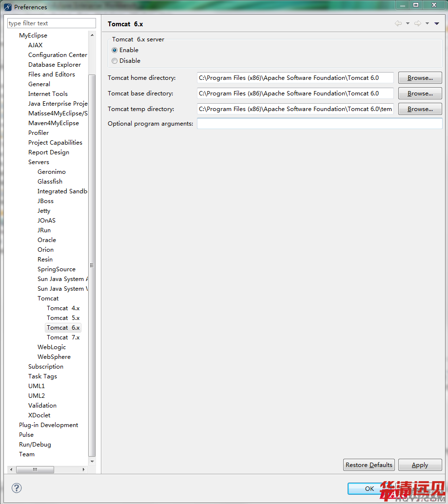Click Restore Defaults button

pyautogui.click(x=369, y=465)
